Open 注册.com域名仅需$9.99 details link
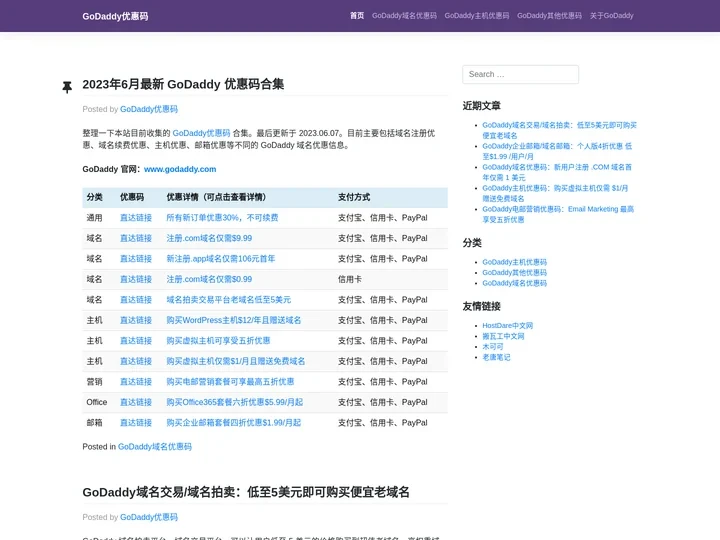The height and width of the screenshot is (540, 720). click(x=209, y=238)
